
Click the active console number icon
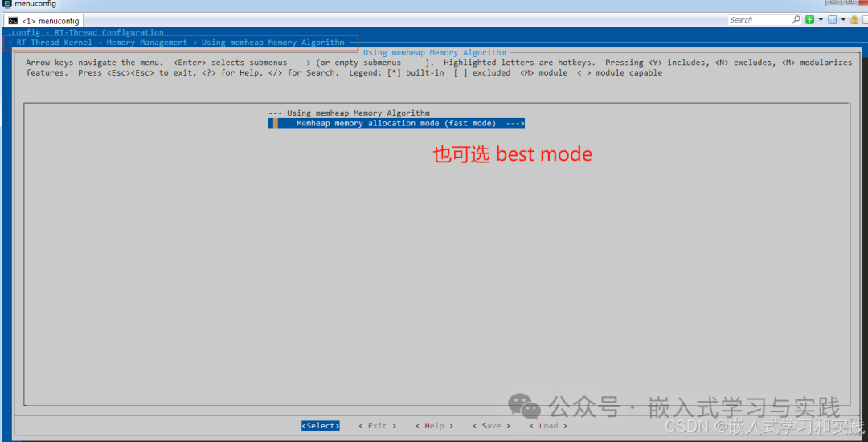832,20
